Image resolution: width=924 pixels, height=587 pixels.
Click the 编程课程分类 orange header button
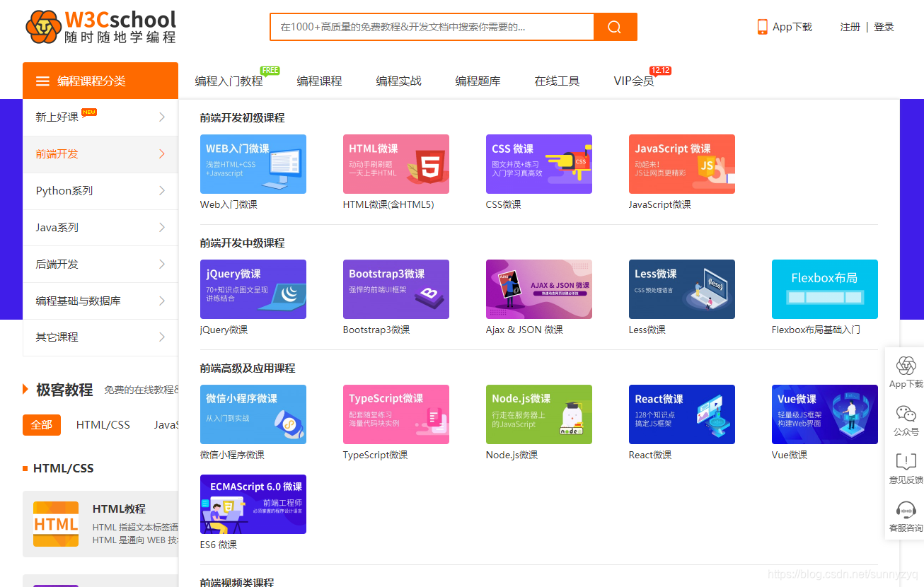tap(100, 81)
